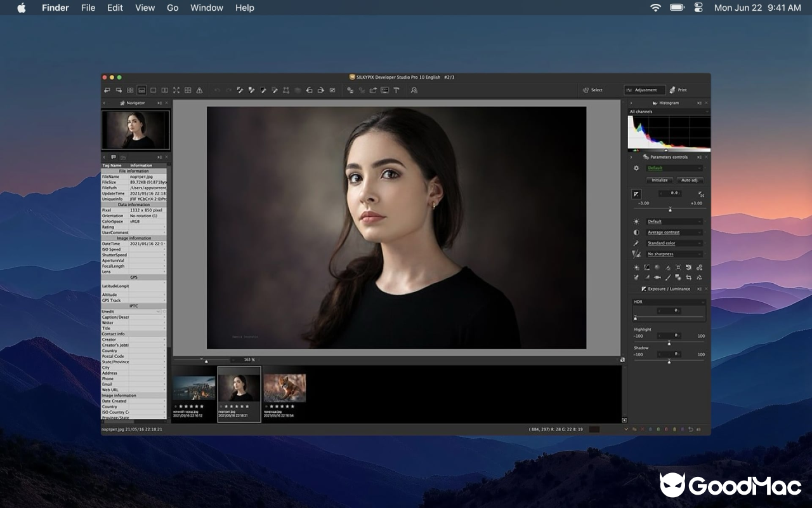
Task: Open the Average contrast dropdown
Action: (674, 232)
